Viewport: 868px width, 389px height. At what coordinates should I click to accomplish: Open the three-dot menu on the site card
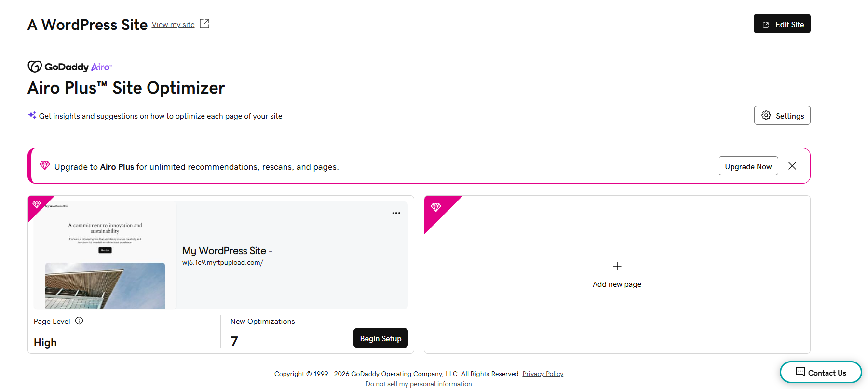point(396,213)
